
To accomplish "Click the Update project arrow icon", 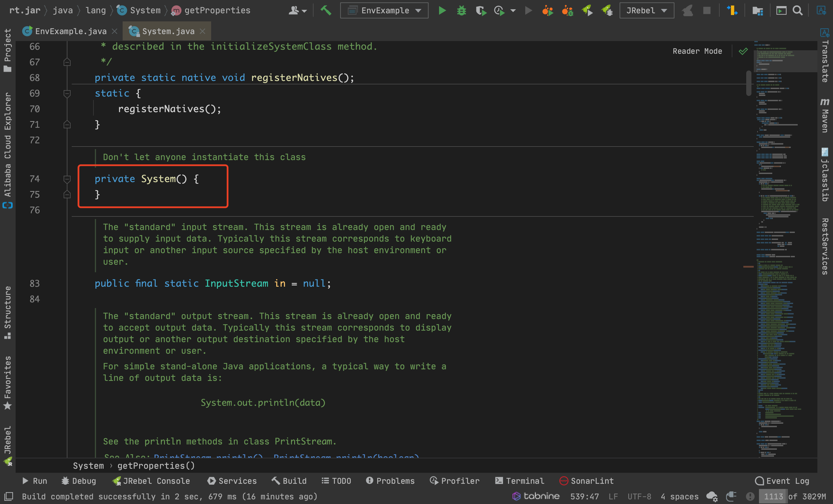I will pyautogui.click(x=732, y=10).
